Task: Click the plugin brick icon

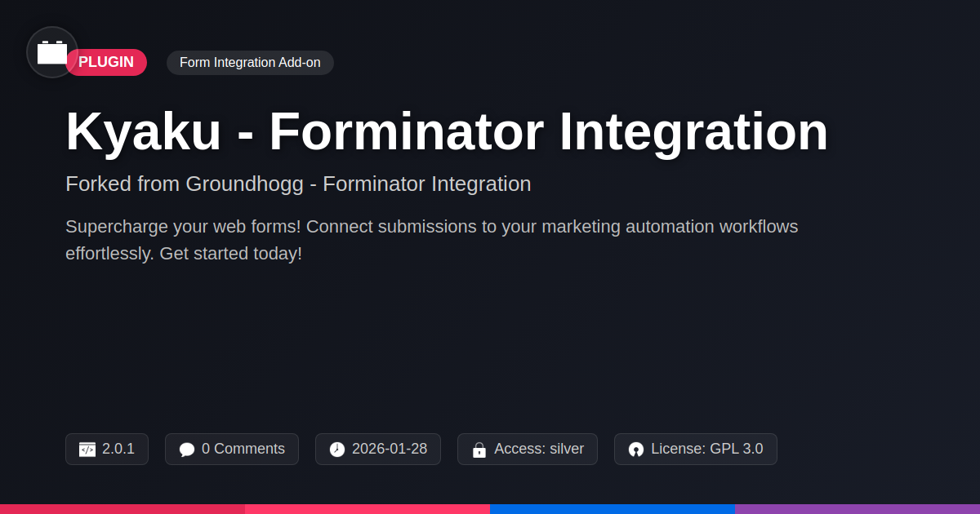Action: click(52, 52)
